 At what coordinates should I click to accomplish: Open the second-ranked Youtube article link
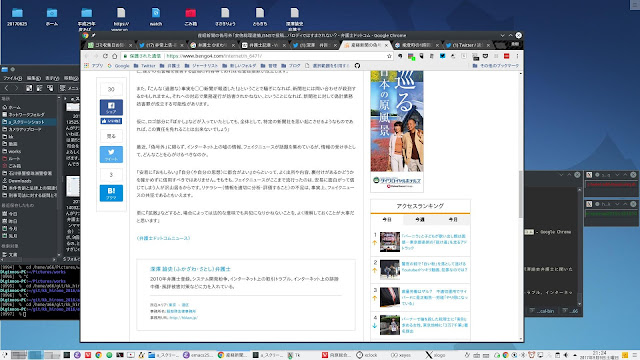coord(434,267)
